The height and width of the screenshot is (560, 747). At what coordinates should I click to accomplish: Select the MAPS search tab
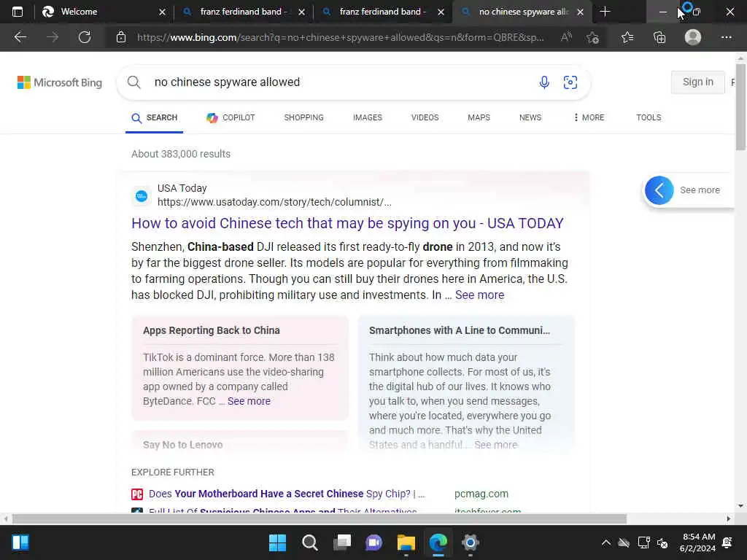479,117
